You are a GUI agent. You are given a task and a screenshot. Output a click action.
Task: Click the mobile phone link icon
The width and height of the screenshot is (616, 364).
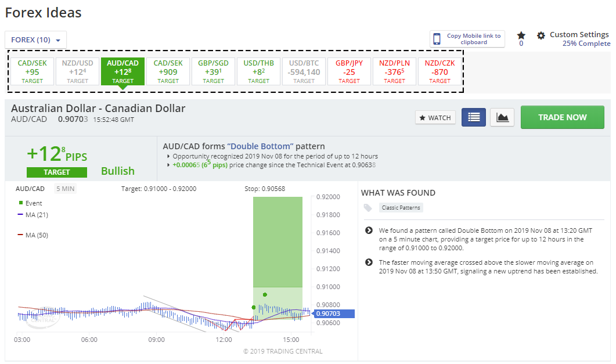437,39
